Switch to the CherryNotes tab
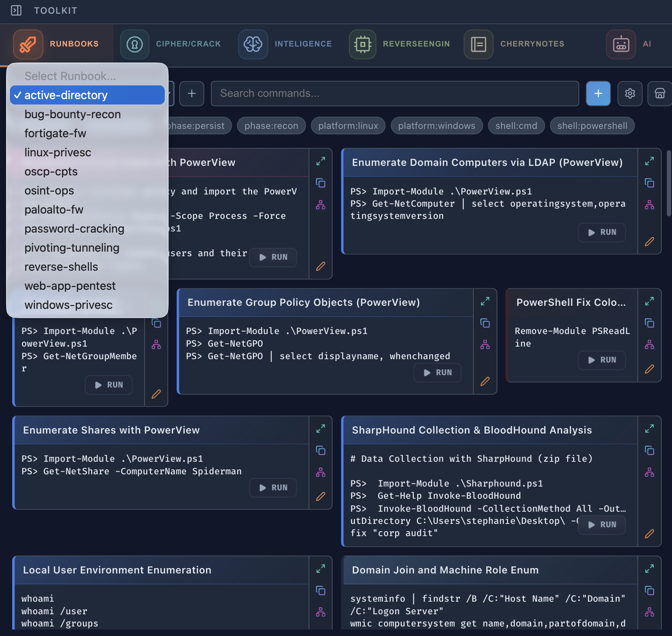 click(532, 43)
